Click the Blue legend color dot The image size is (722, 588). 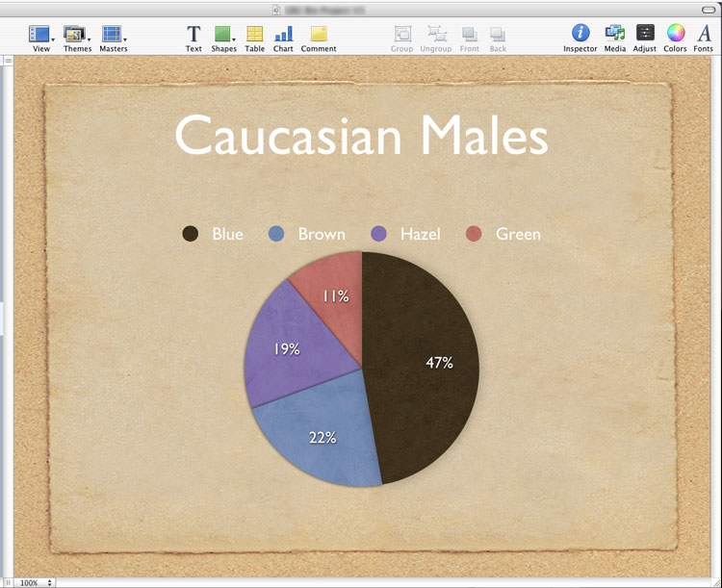coord(191,234)
